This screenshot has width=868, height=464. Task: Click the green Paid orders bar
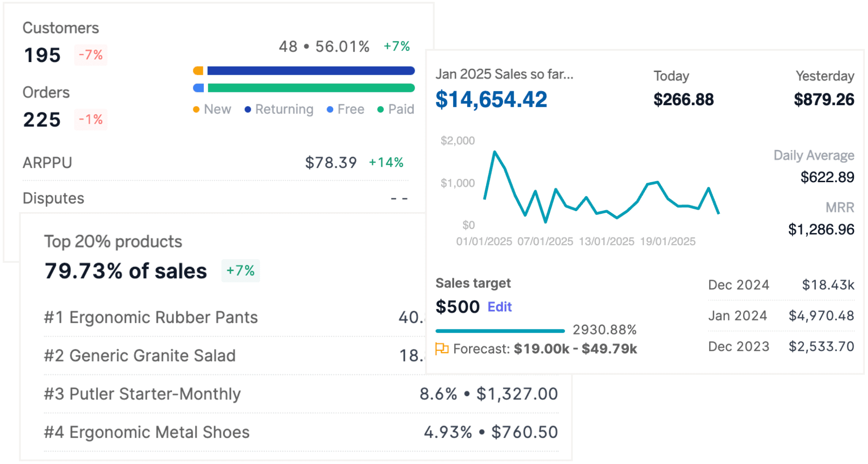tap(311, 88)
